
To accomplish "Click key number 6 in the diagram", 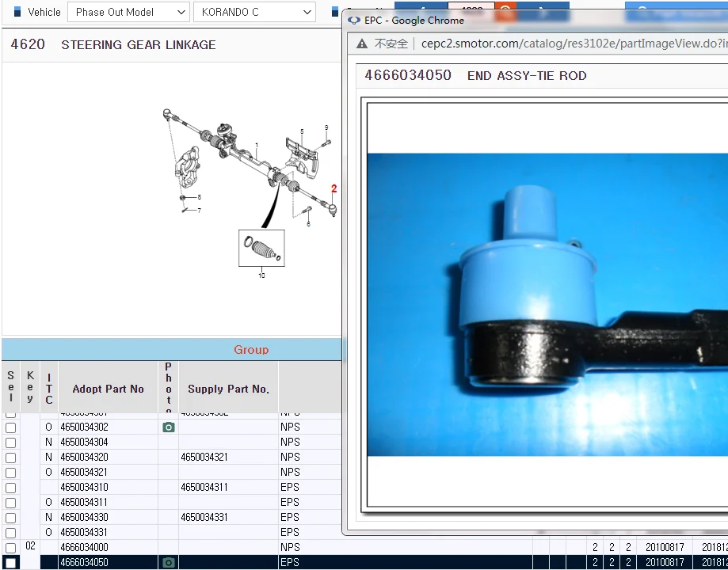I will point(308,224).
